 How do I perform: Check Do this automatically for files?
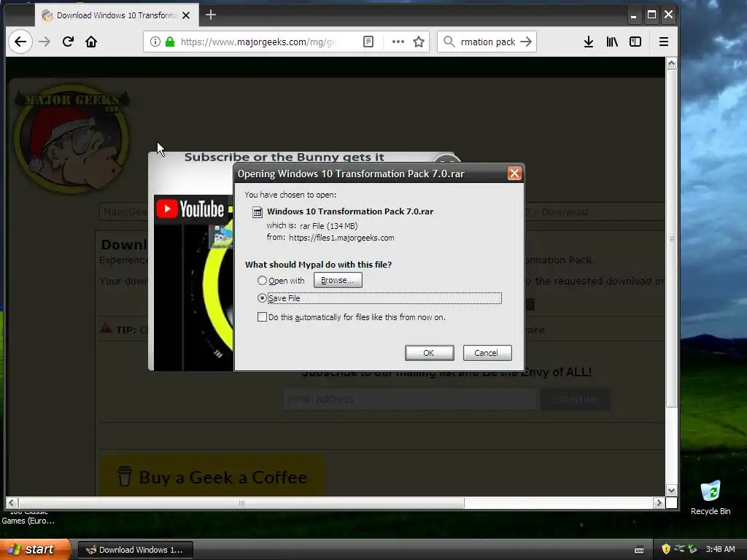(x=262, y=317)
